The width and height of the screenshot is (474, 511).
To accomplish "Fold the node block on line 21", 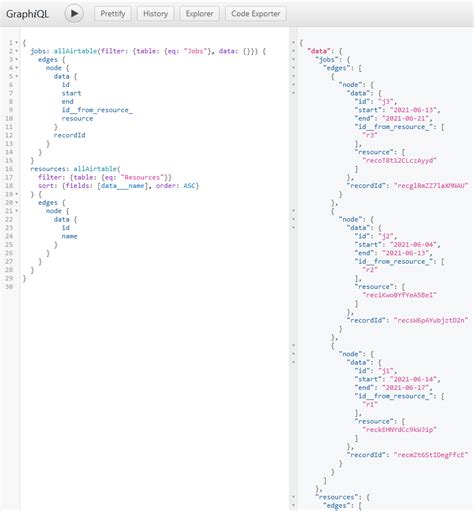I will coord(17,211).
